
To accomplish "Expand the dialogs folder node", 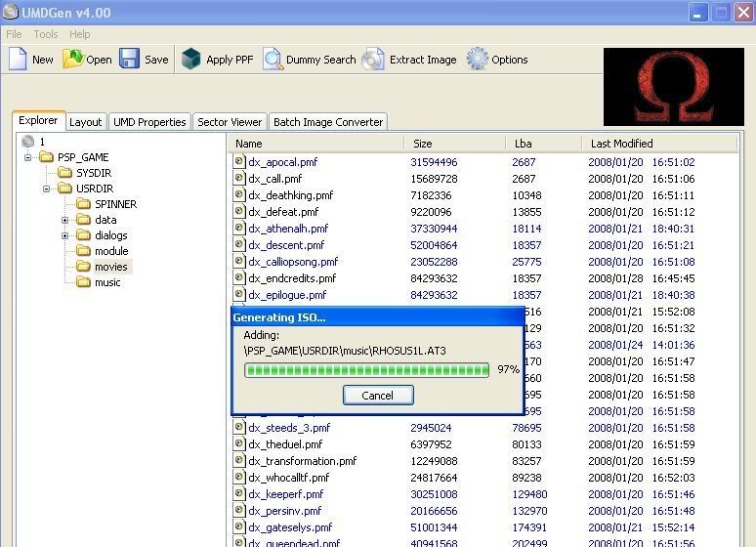I will [x=64, y=235].
